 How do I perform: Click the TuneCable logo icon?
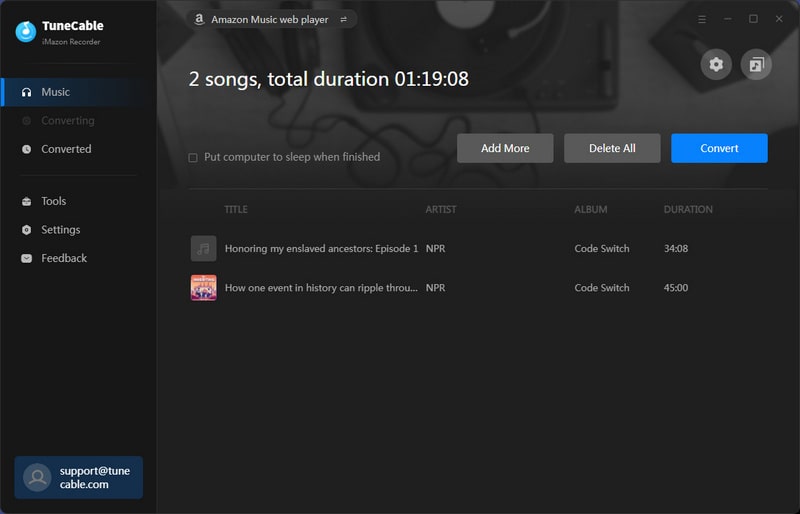point(26,32)
